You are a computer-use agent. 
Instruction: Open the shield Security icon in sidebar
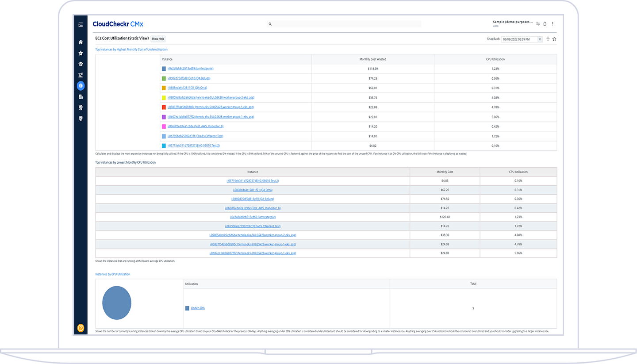(x=81, y=119)
